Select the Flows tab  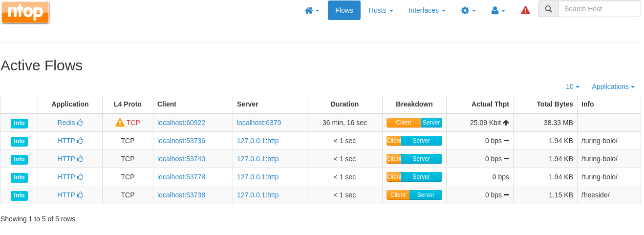pyautogui.click(x=344, y=10)
